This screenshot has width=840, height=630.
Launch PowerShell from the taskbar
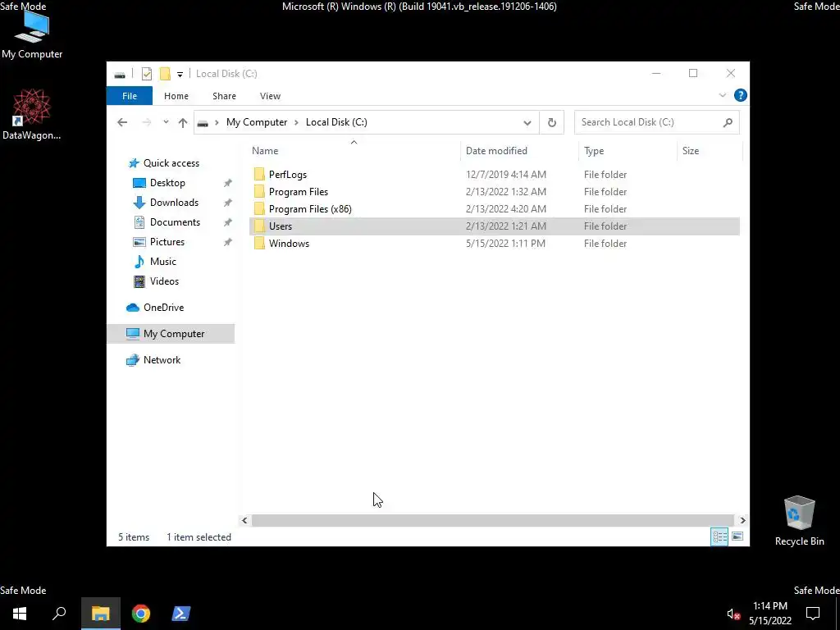180,614
